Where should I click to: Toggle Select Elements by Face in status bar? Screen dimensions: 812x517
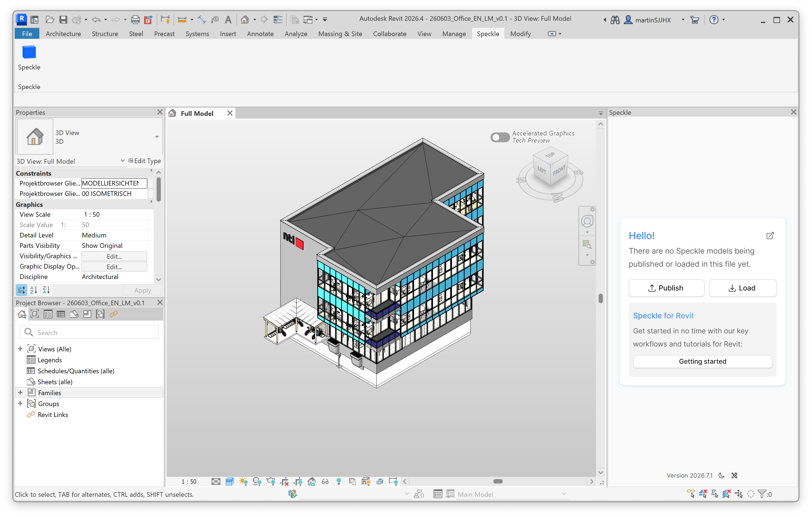pos(727,494)
